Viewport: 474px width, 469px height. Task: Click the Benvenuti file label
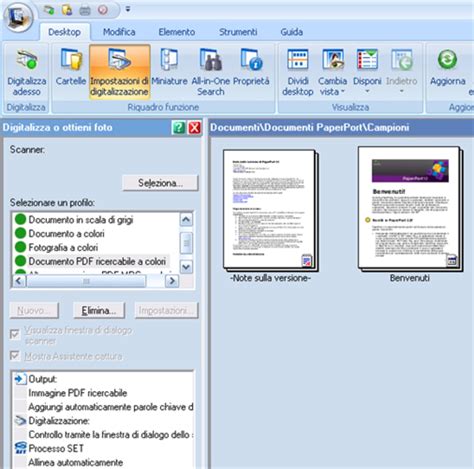point(410,278)
